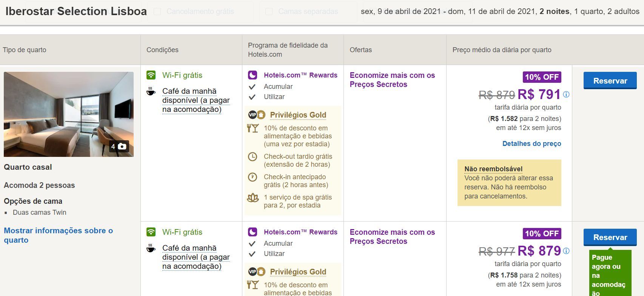This screenshot has width=644, height=296.
Task: Click second Café da manhã disponível condition text
Action: [196, 257]
